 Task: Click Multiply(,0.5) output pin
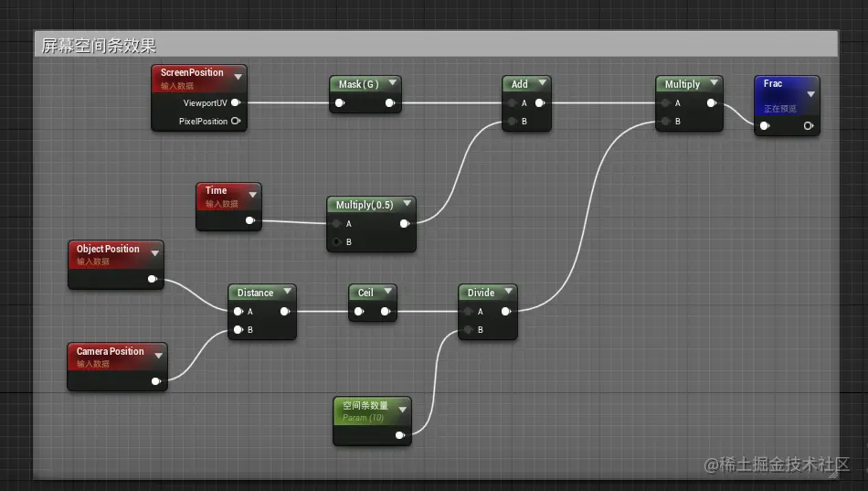coord(405,223)
